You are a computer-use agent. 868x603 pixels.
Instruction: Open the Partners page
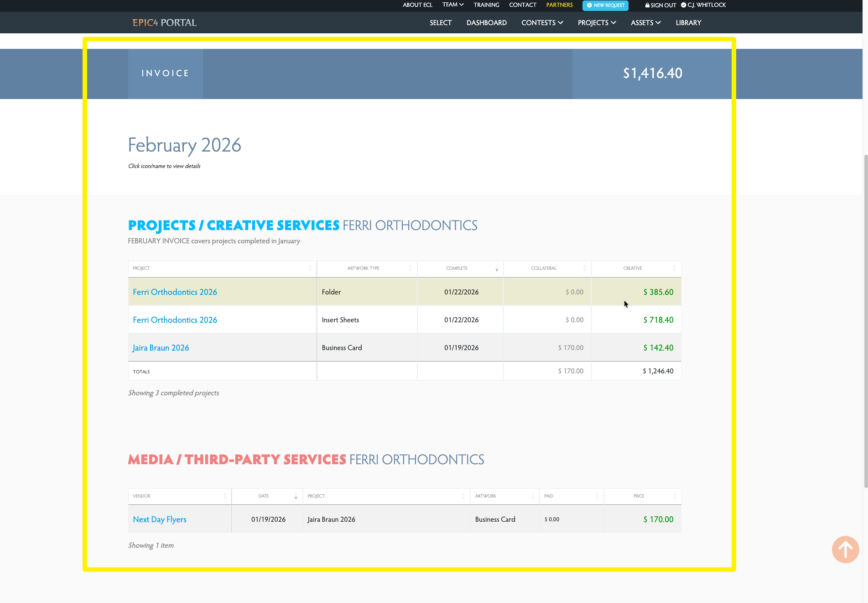click(560, 5)
